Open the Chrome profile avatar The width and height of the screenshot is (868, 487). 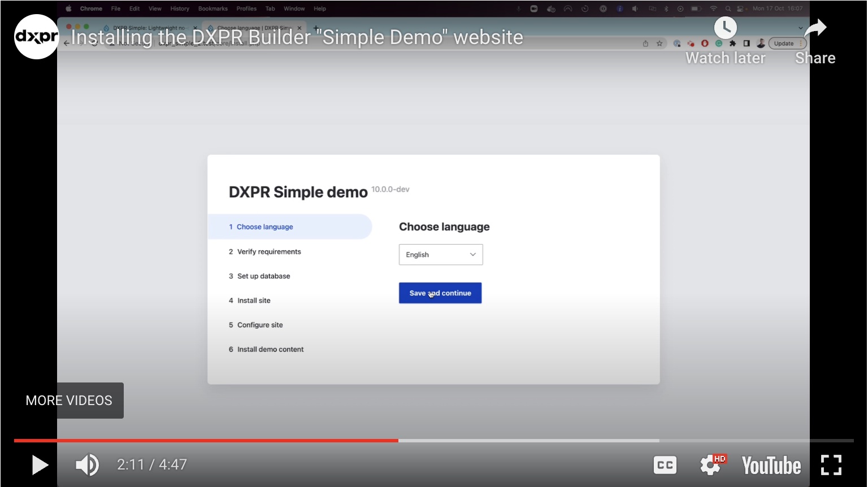pyautogui.click(x=761, y=43)
